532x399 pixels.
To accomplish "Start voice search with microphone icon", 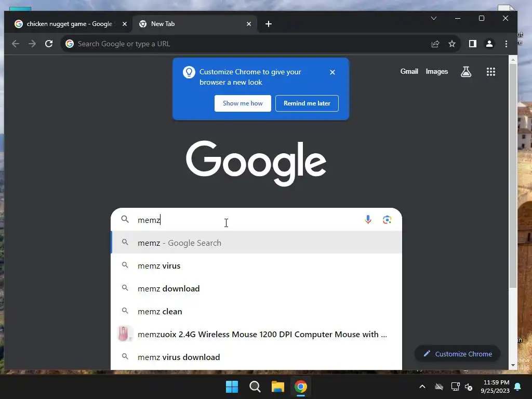I will click(x=368, y=220).
